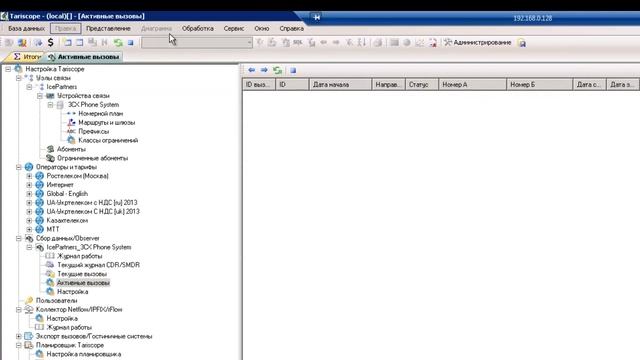Expand the Global - English node
The image size is (640, 360).
click(29, 194)
